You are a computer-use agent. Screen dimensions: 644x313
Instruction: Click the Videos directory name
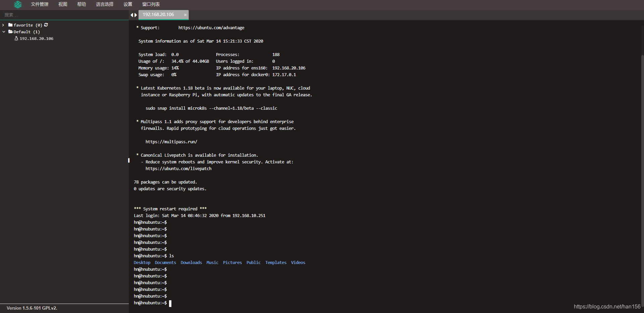(x=298, y=263)
